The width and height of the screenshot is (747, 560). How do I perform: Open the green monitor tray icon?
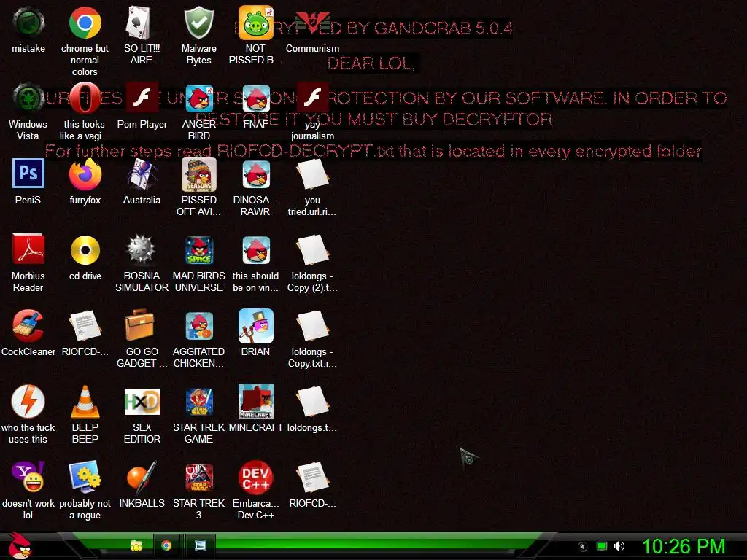click(x=602, y=547)
